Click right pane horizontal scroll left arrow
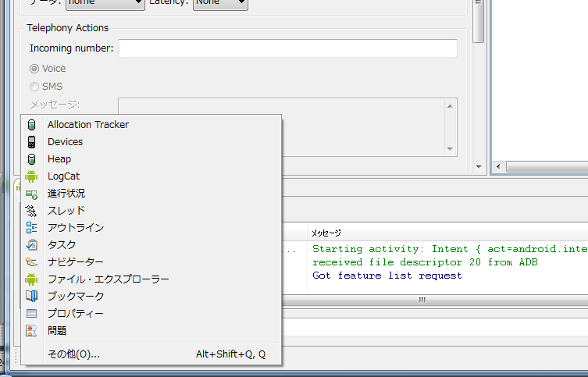Screen dimensions: 588x377 pos(498,166)
